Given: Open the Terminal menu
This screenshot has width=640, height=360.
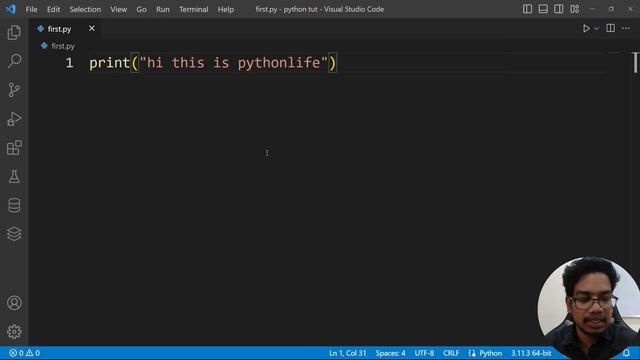Looking at the screenshot, I should (193, 9).
